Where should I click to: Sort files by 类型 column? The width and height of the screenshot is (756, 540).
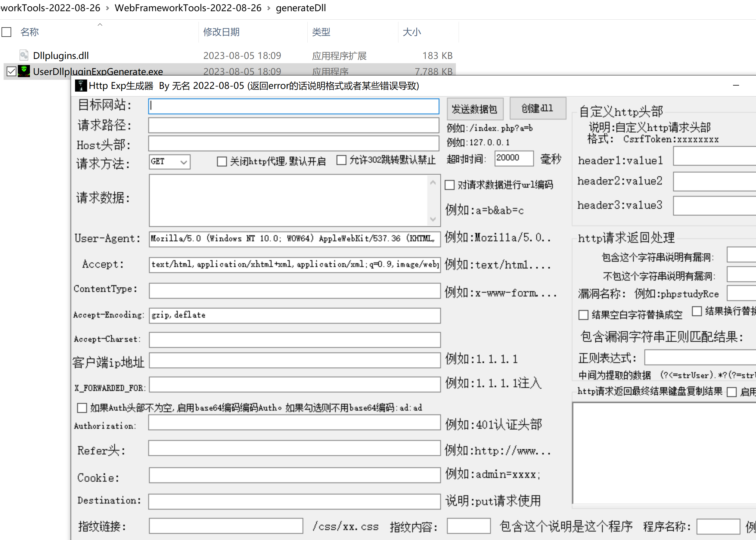click(x=321, y=32)
